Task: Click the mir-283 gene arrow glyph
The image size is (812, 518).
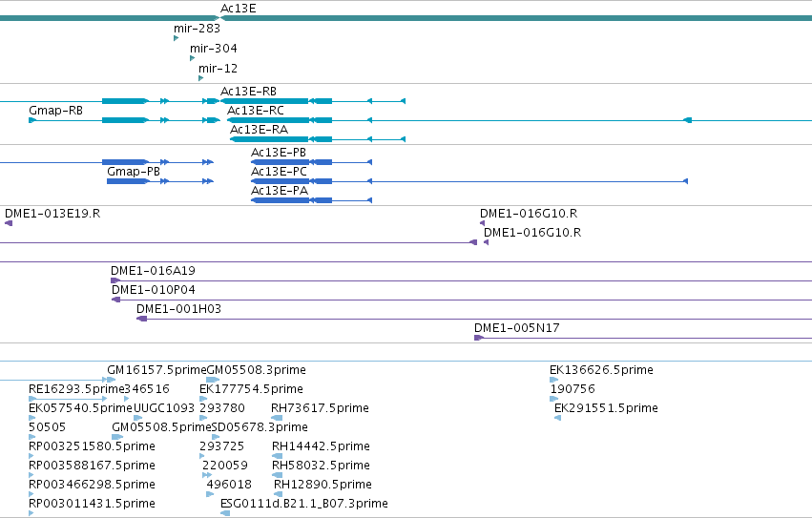Action: pyautogui.click(x=177, y=38)
